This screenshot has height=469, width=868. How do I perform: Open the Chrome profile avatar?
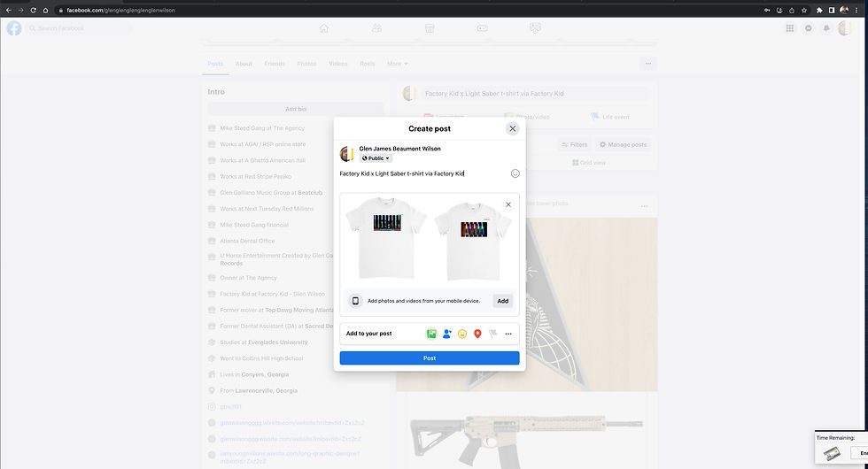pos(844,10)
